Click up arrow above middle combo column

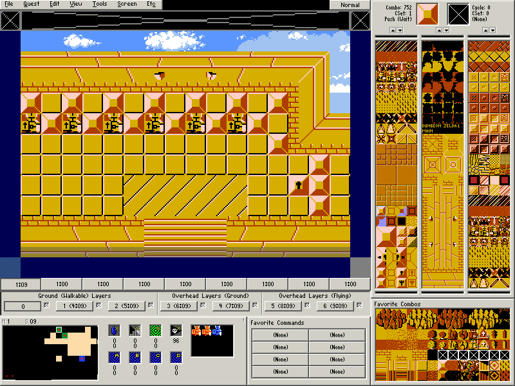click(x=439, y=30)
